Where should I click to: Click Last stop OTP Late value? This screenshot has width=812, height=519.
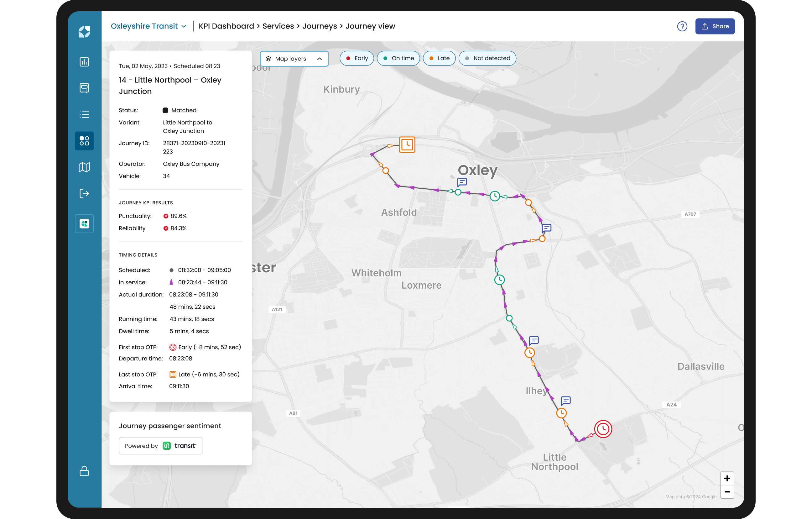point(205,374)
